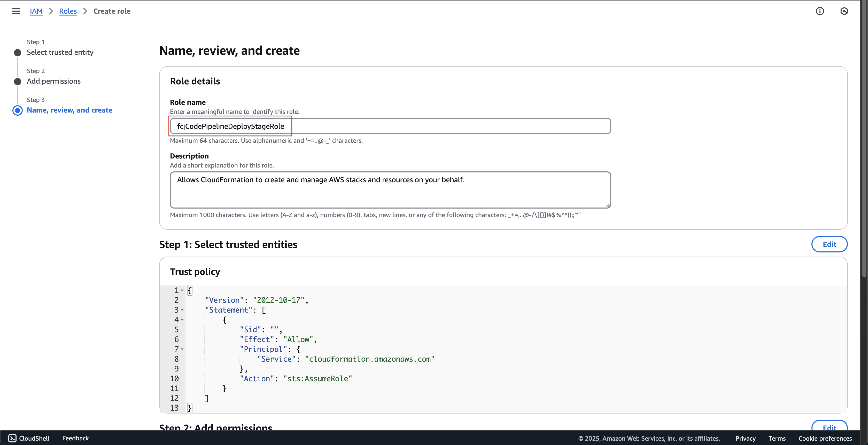Collapse the Principal block fold on line 7
Image resolution: width=868 pixels, height=445 pixels.
coord(182,349)
